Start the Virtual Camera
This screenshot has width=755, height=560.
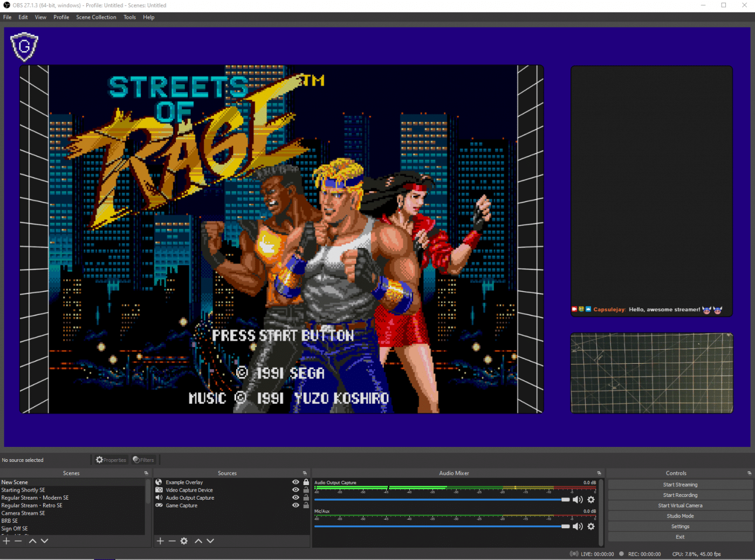[680, 506]
